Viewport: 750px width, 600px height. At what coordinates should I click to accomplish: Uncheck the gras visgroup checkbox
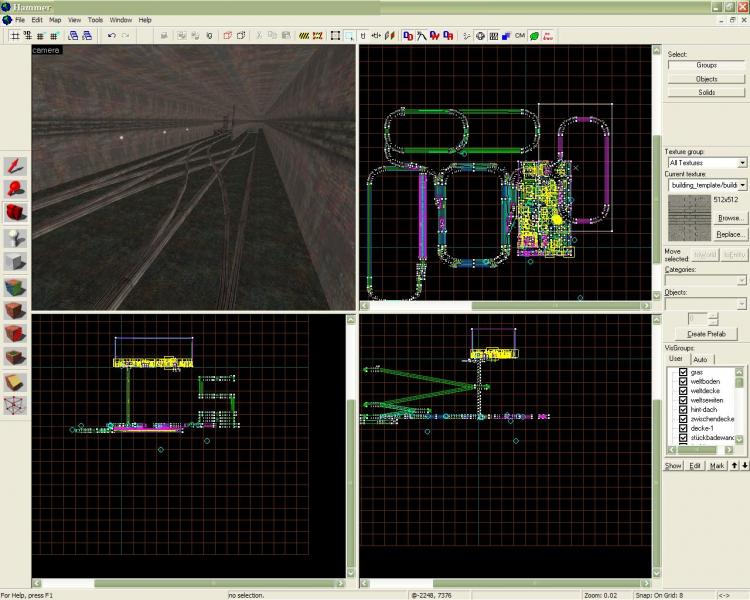click(x=683, y=373)
